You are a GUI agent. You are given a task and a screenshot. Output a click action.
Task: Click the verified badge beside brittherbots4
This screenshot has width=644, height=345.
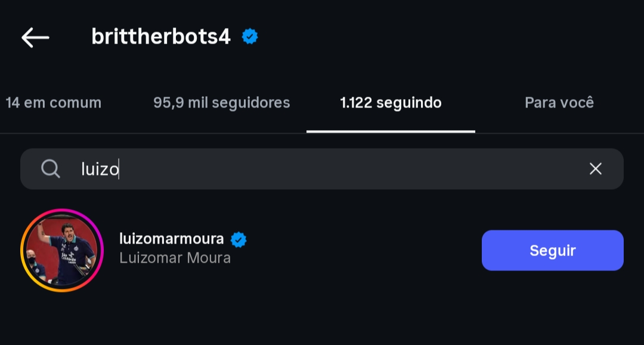(250, 37)
